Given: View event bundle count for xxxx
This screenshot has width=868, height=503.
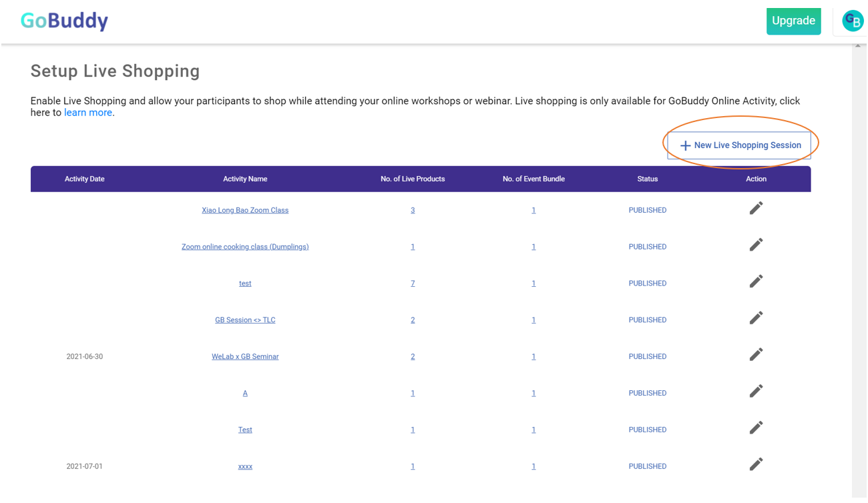Looking at the screenshot, I should (533, 467).
